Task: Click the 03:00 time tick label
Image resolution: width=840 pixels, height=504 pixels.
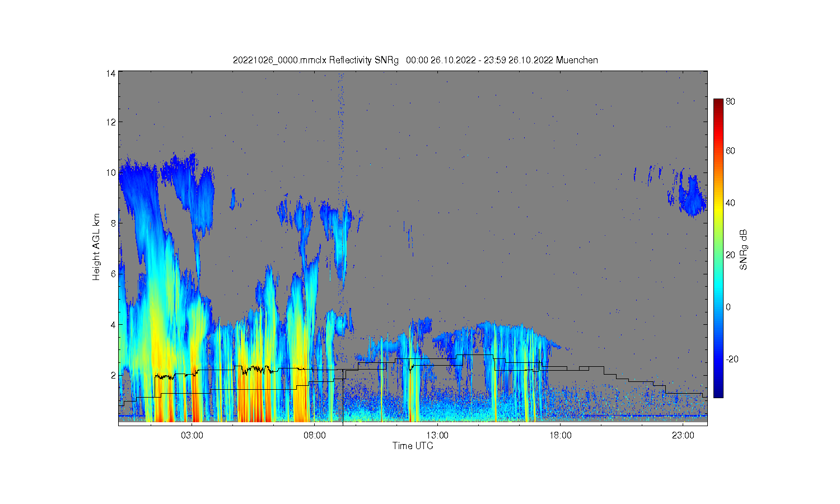Action: pos(192,435)
